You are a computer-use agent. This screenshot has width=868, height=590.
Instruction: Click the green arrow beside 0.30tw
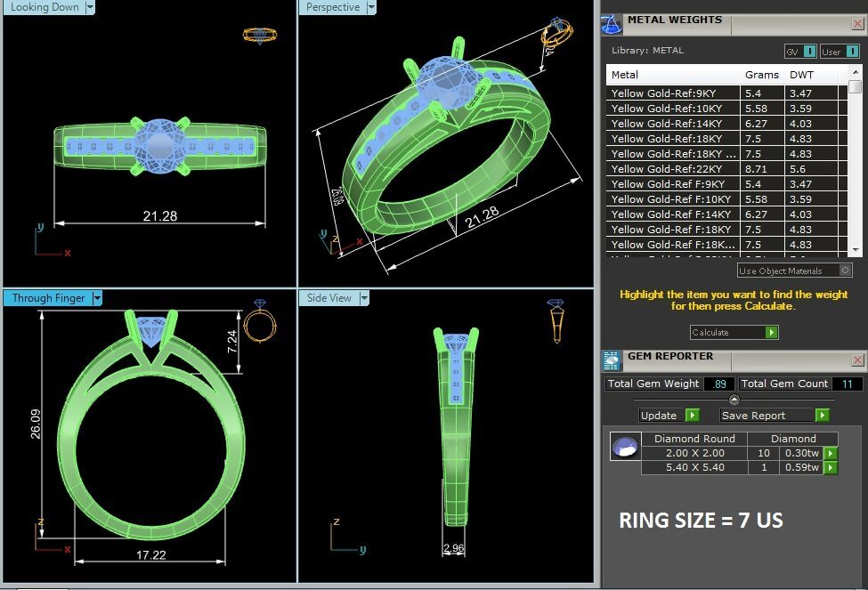[830, 453]
